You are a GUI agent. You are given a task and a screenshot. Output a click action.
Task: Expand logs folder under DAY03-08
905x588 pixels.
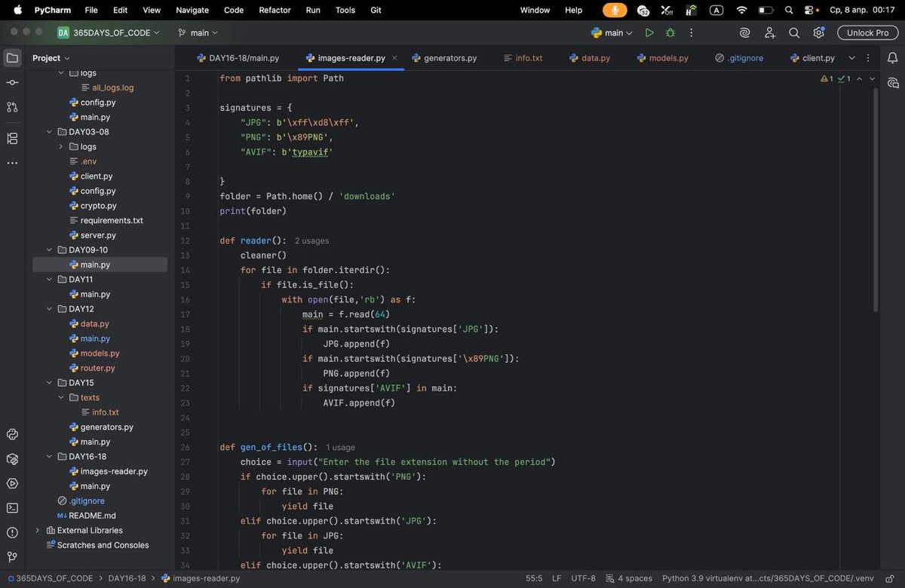(61, 147)
